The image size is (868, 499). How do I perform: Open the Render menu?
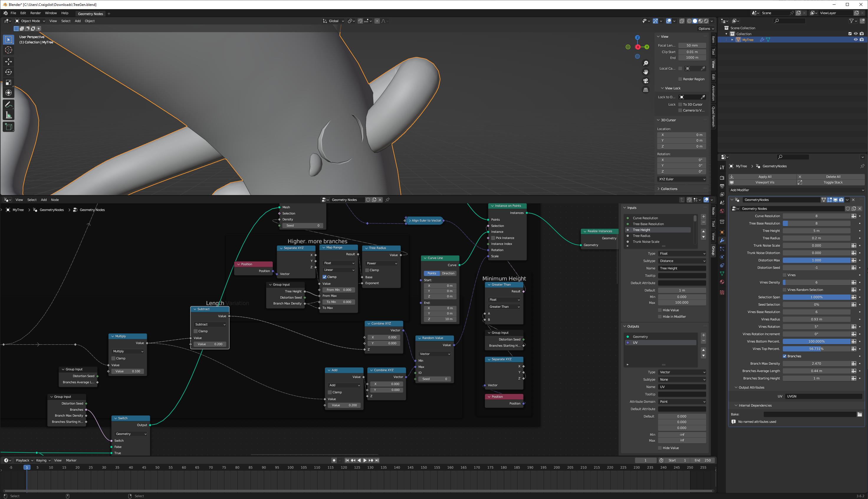click(36, 13)
